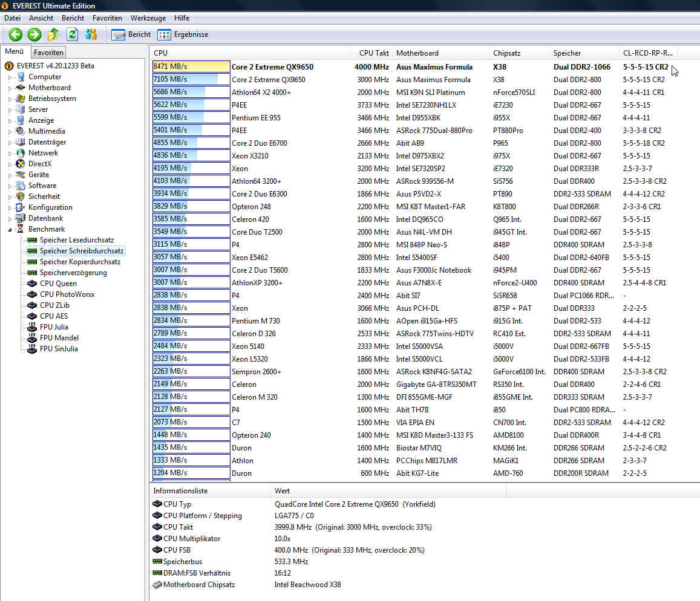Click the Konfiguration icon in the tree
700x601 pixels.
(x=20, y=207)
